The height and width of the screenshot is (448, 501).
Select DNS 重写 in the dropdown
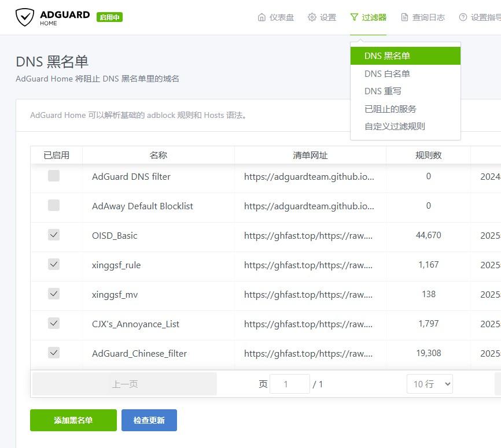click(x=405, y=91)
